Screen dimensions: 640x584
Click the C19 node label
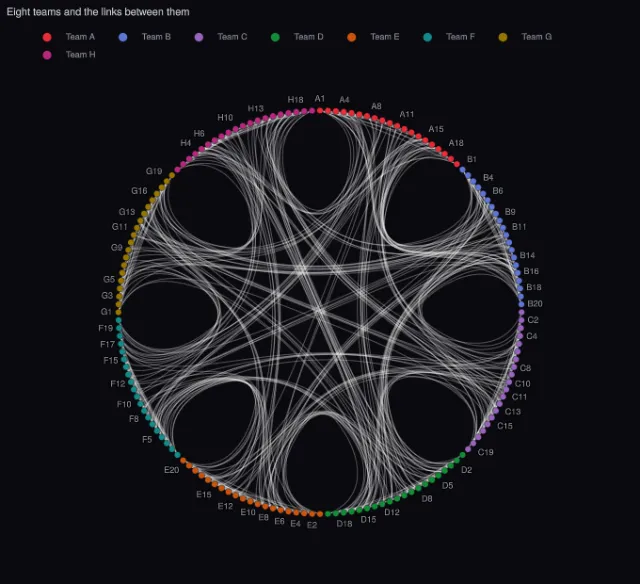pyautogui.click(x=486, y=452)
